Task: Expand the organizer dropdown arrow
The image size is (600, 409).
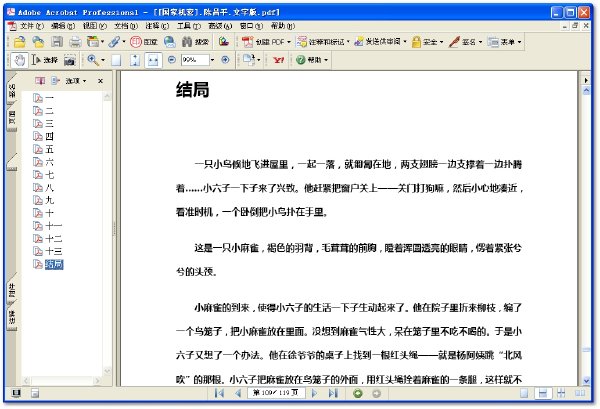Action: [x=102, y=42]
